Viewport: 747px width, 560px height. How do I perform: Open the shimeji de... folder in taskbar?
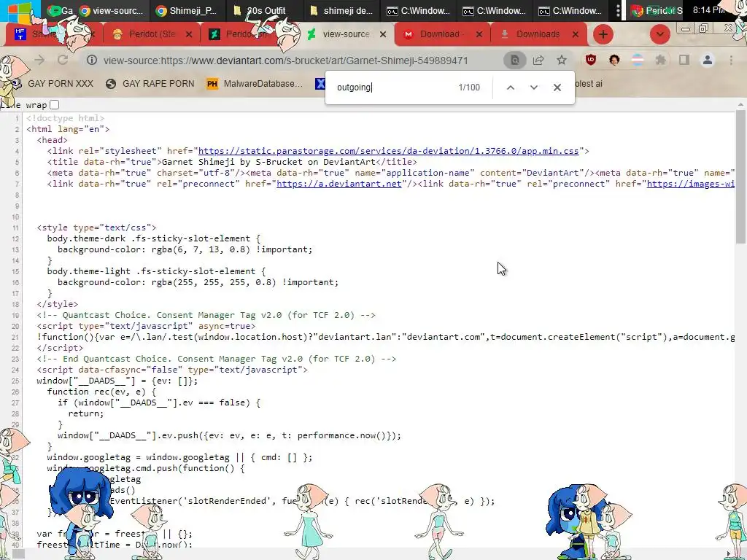pyautogui.click(x=341, y=10)
